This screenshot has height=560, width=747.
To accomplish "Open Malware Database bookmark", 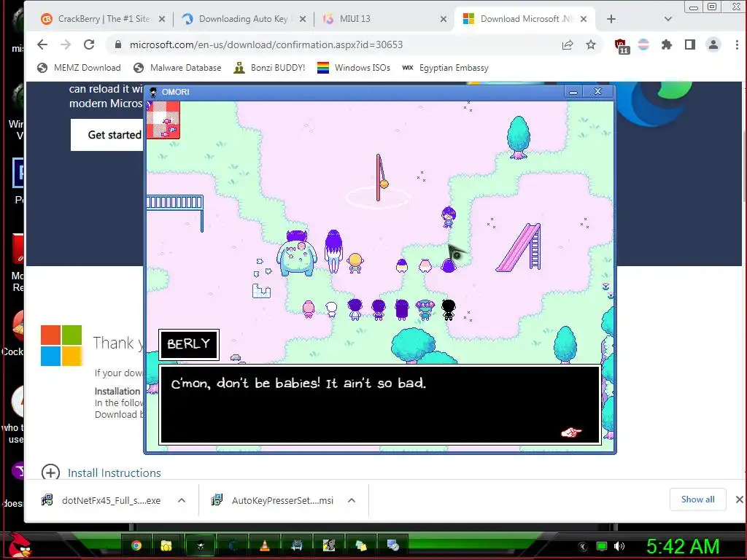I will click(x=177, y=68).
